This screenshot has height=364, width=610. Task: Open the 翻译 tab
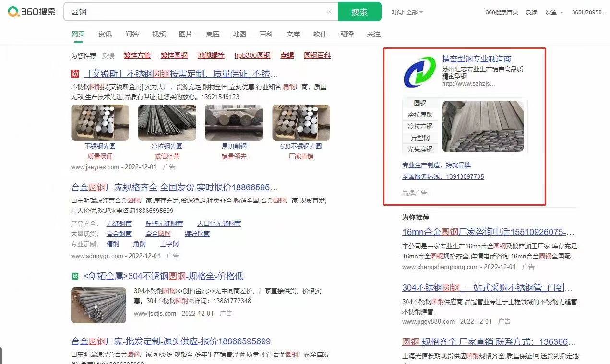coord(347,34)
